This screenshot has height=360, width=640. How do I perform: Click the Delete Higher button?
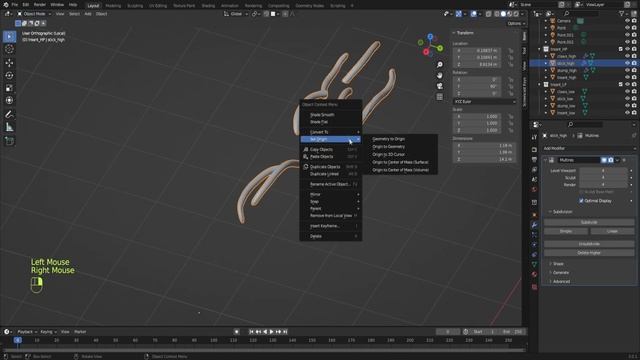click(589, 253)
